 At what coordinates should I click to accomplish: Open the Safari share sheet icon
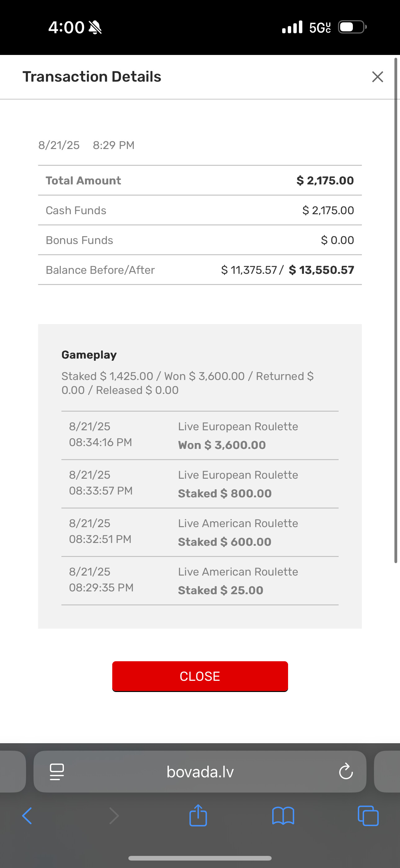[x=198, y=815]
